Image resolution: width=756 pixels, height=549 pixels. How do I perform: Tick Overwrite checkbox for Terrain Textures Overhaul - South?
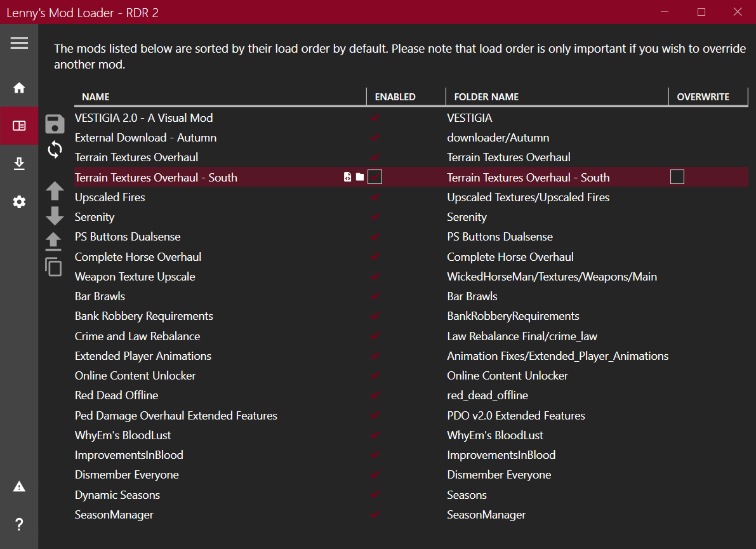click(677, 177)
